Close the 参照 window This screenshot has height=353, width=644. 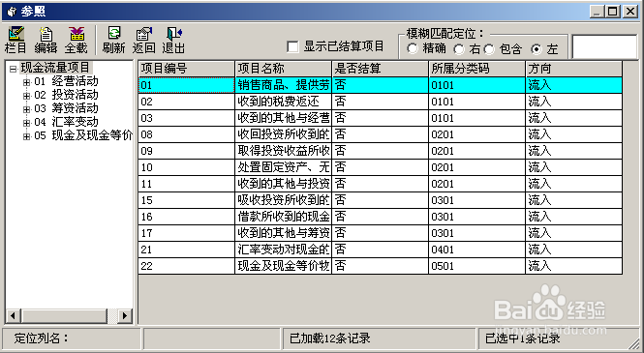click(x=629, y=11)
